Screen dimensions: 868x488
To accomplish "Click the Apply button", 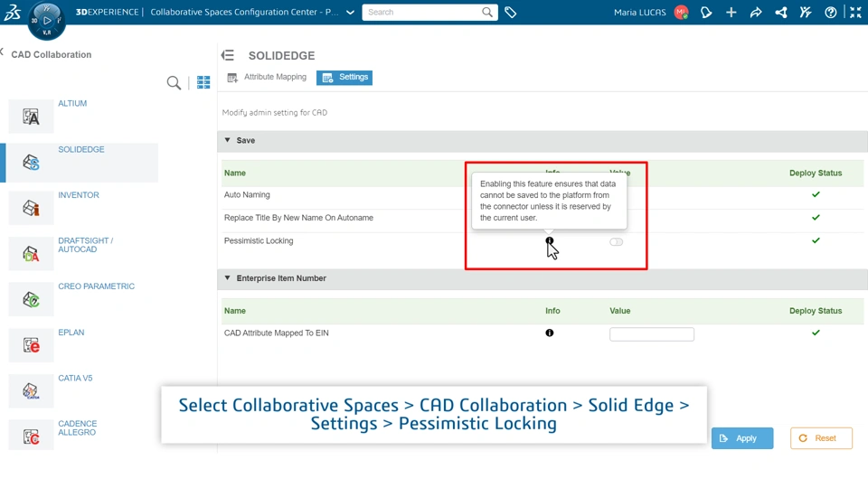I will click(x=741, y=438).
